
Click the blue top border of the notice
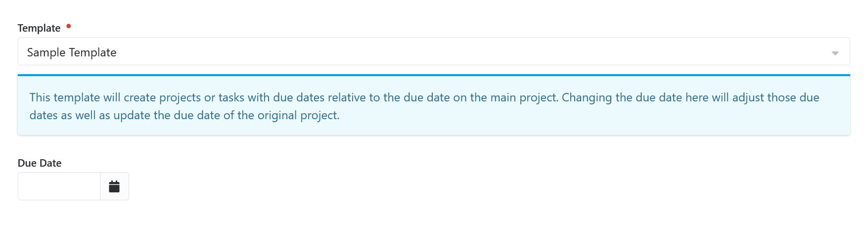[x=433, y=75]
